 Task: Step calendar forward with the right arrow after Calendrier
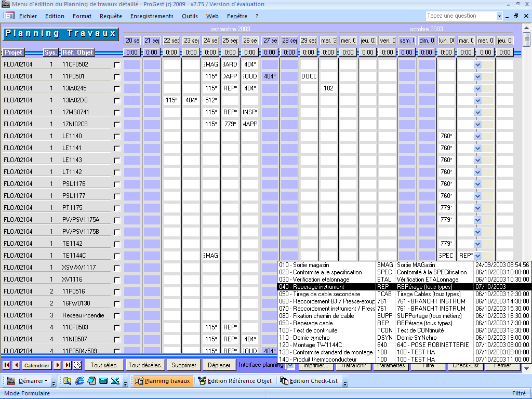(x=58, y=365)
